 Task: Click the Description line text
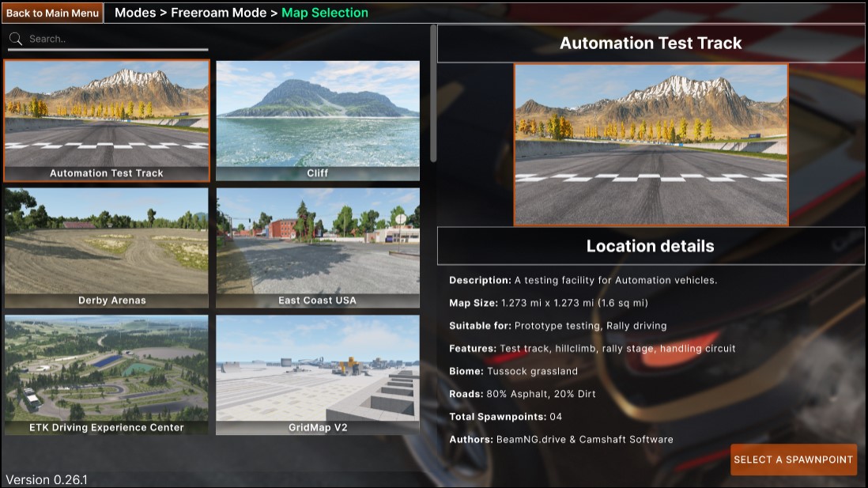tap(583, 280)
